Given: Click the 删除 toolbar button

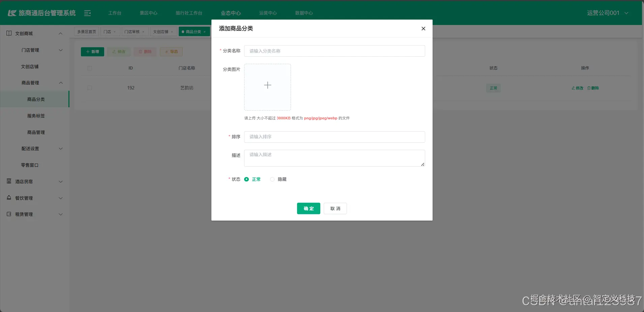Looking at the screenshot, I should (145, 52).
